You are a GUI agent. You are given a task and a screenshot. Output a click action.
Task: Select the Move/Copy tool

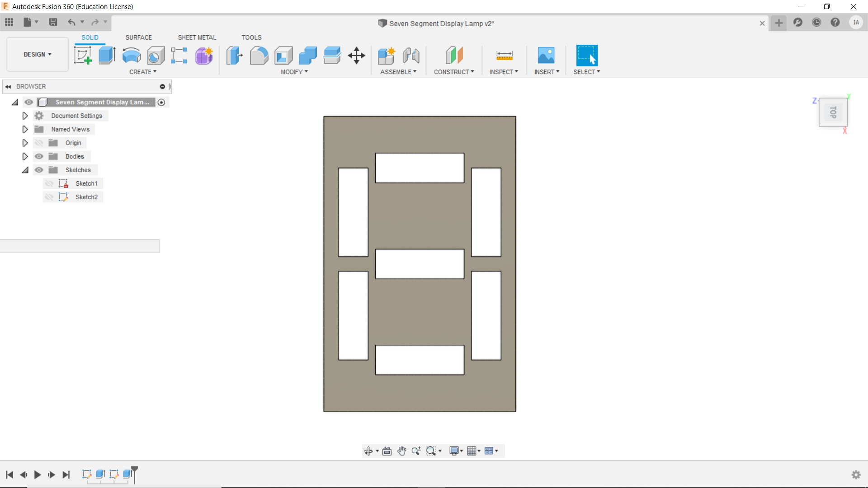point(356,55)
